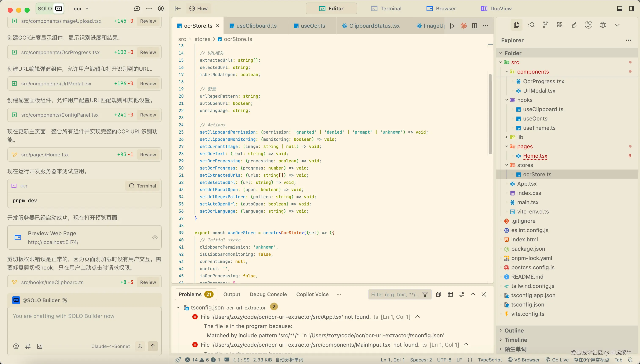The height and width of the screenshot is (364, 640).
Task: Click the Problems filter text field
Action: tap(395, 294)
